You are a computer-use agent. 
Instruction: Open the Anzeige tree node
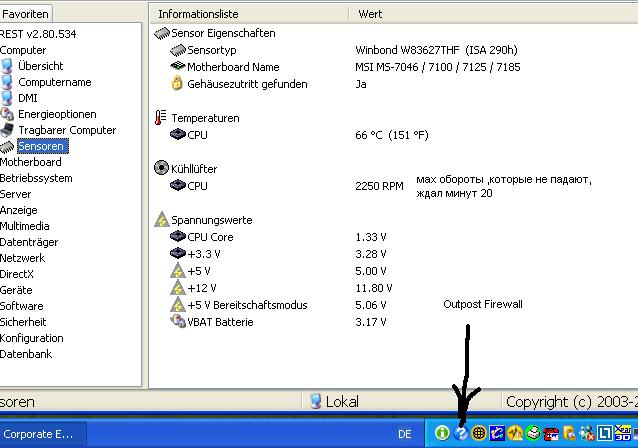[x=19, y=210]
